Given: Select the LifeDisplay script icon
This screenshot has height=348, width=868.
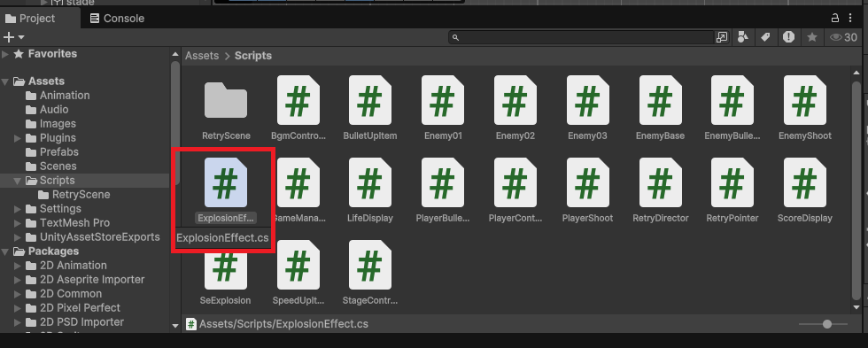Looking at the screenshot, I should [x=370, y=182].
